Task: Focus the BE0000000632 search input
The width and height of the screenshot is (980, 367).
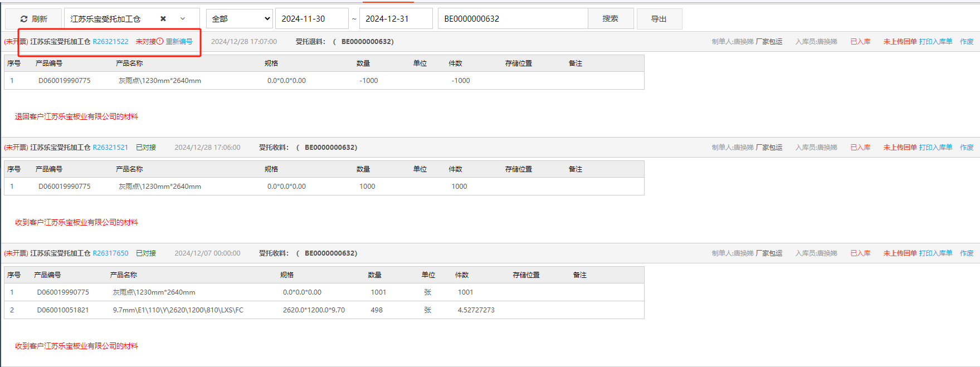Action: click(x=513, y=19)
